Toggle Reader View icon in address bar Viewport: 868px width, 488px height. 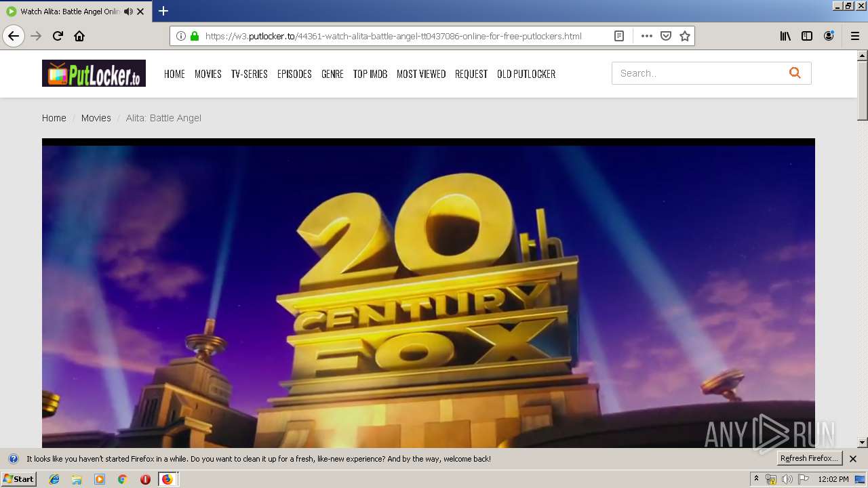click(x=619, y=36)
